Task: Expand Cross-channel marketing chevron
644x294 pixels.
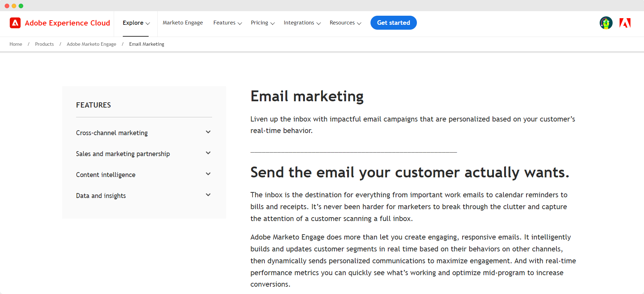Action: coord(208,132)
